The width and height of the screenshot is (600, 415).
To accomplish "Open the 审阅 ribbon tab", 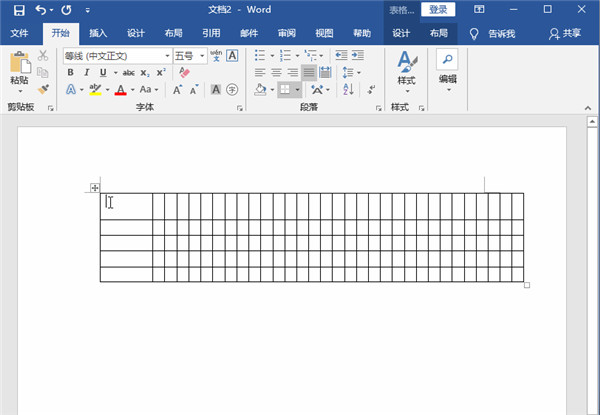I will 287,33.
